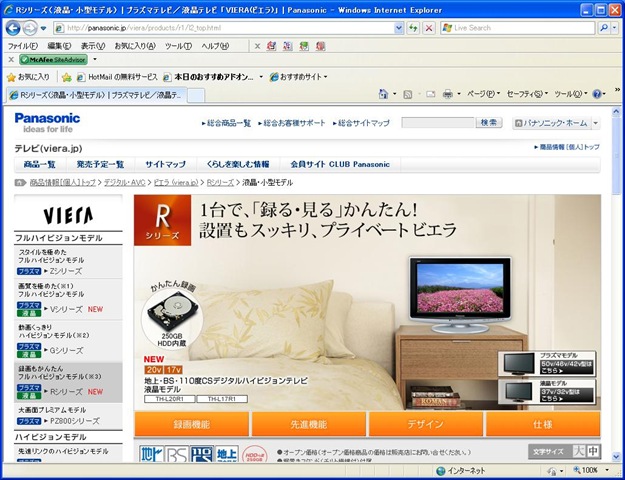
Task: Click the orange 仕様 button
Action: point(543,424)
